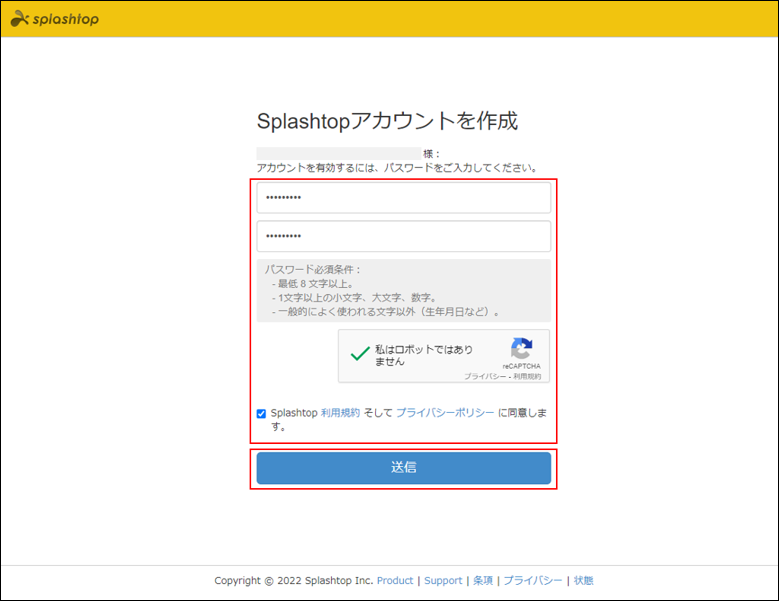779x601 pixels.
Task: Click the 送信 submit button
Action: point(403,467)
